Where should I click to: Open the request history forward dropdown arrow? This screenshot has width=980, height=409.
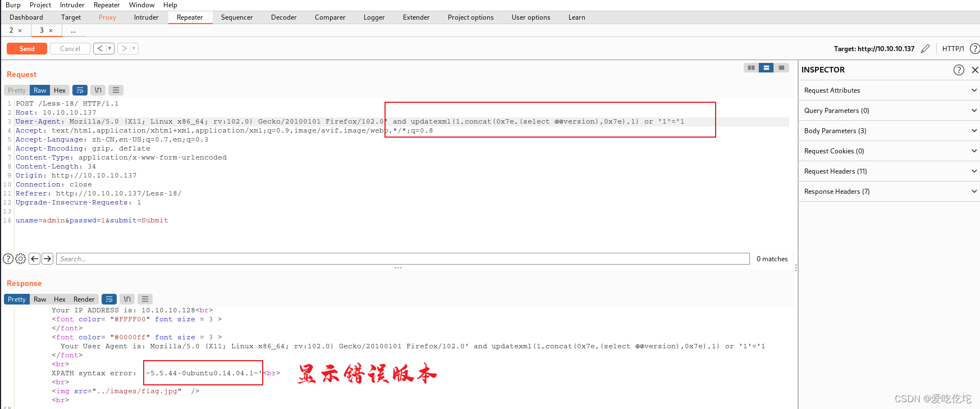tap(134, 49)
